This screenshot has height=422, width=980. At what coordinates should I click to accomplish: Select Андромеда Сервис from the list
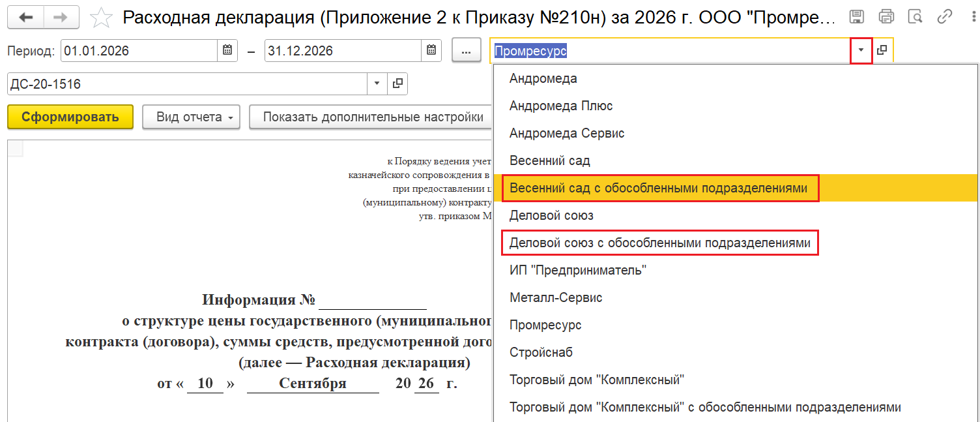click(734, 133)
